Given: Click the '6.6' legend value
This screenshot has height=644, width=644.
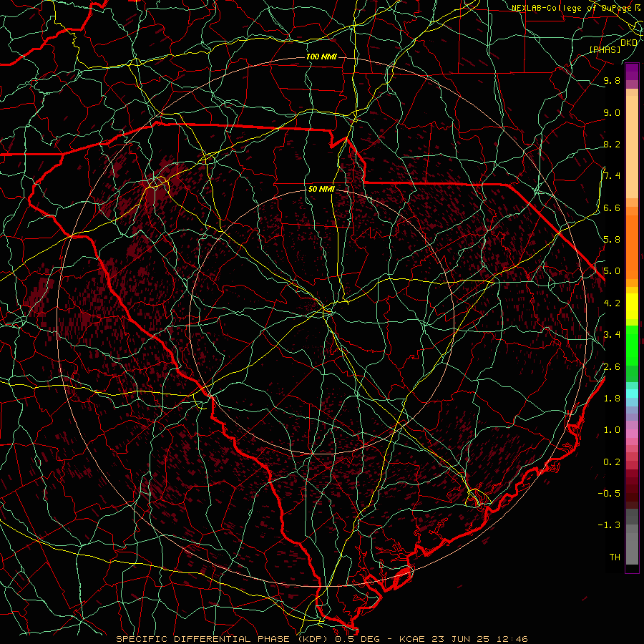Looking at the screenshot, I should point(612,208).
